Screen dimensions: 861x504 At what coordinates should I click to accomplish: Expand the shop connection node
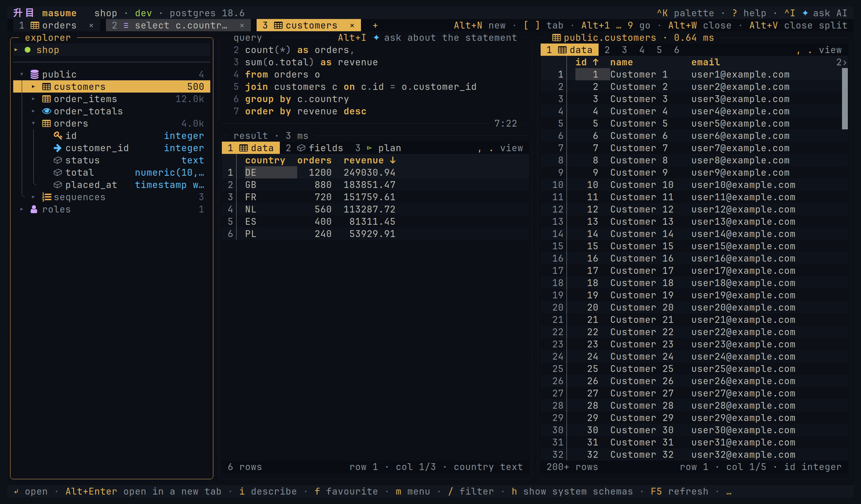(x=16, y=50)
